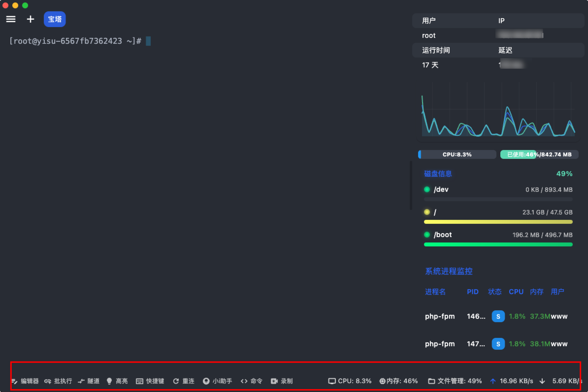This screenshot has width=588, height=392.
Task: Open the hamburger menu
Action: (x=11, y=19)
